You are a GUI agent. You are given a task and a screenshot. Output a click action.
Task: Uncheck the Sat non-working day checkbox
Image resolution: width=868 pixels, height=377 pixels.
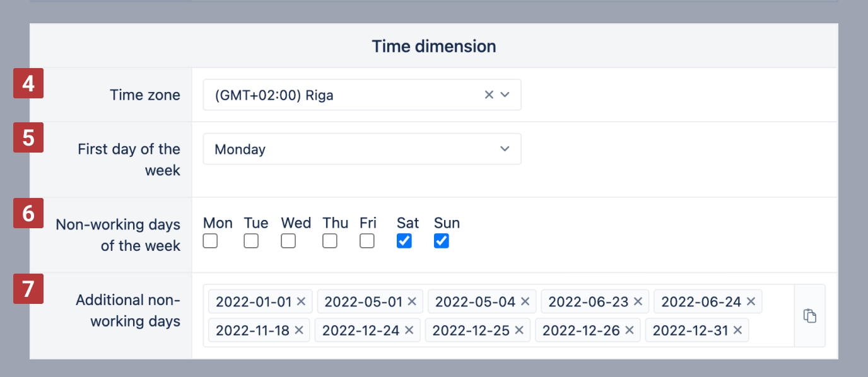[404, 241]
